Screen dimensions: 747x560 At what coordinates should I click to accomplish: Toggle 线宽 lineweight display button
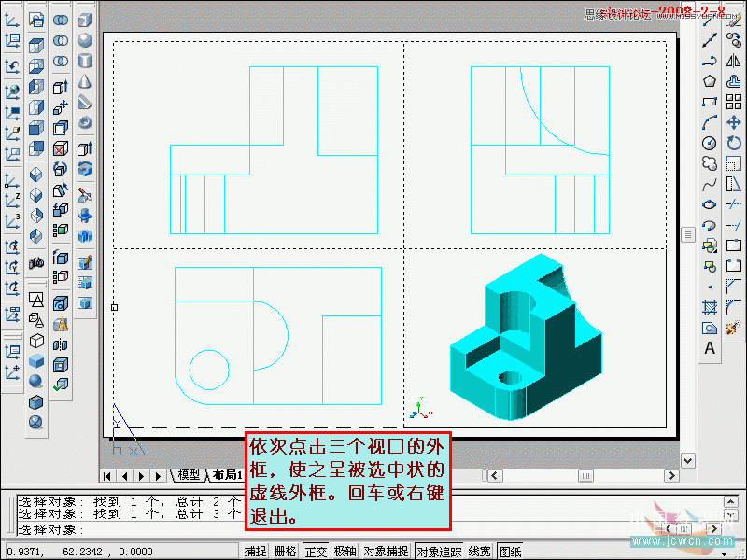coord(481,552)
